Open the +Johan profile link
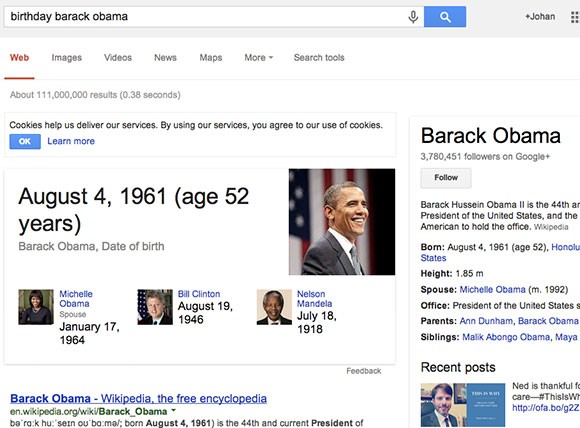 (x=540, y=17)
